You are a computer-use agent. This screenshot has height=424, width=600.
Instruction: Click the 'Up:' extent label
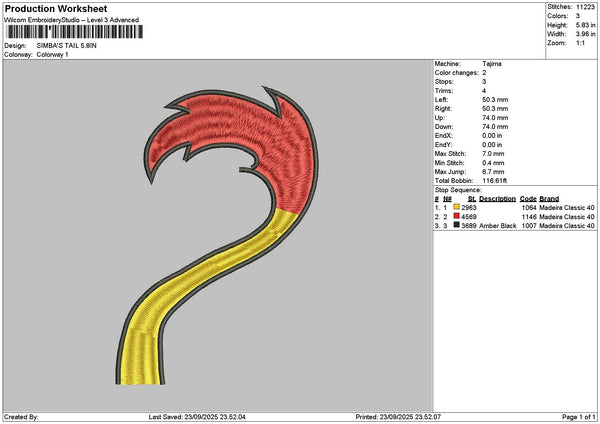(x=439, y=118)
